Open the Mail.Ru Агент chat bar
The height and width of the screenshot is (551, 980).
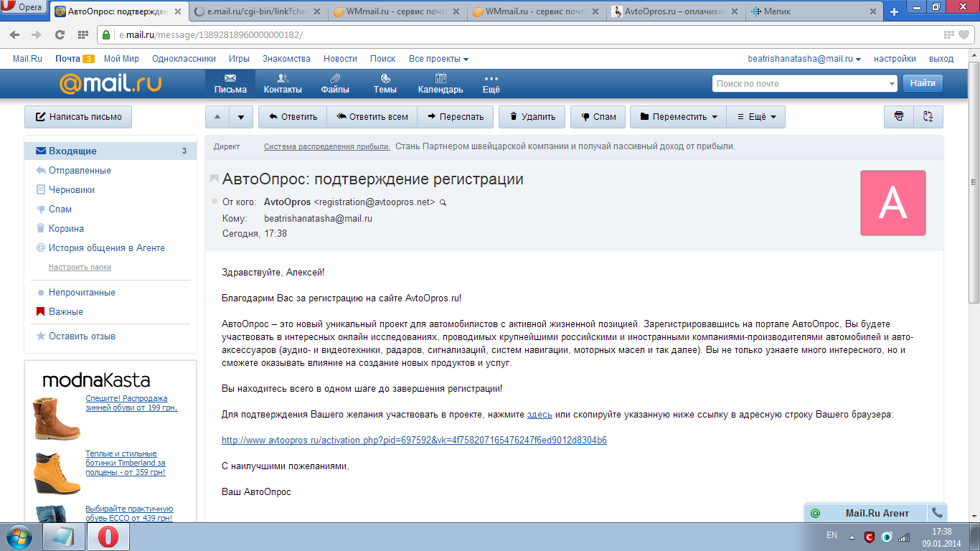(x=866, y=513)
